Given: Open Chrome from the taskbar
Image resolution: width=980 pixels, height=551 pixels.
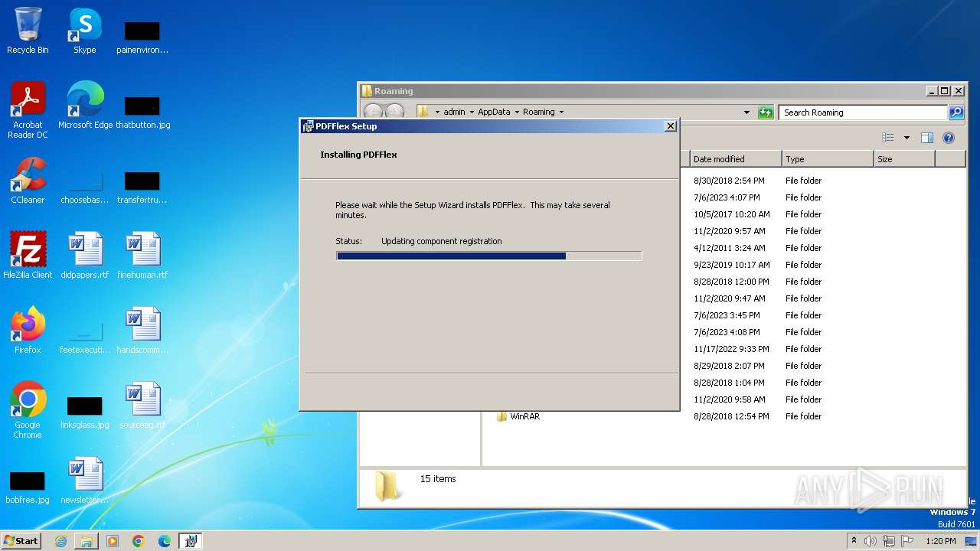Looking at the screenshot, I should pyautogui.click(x=139, y=541).
